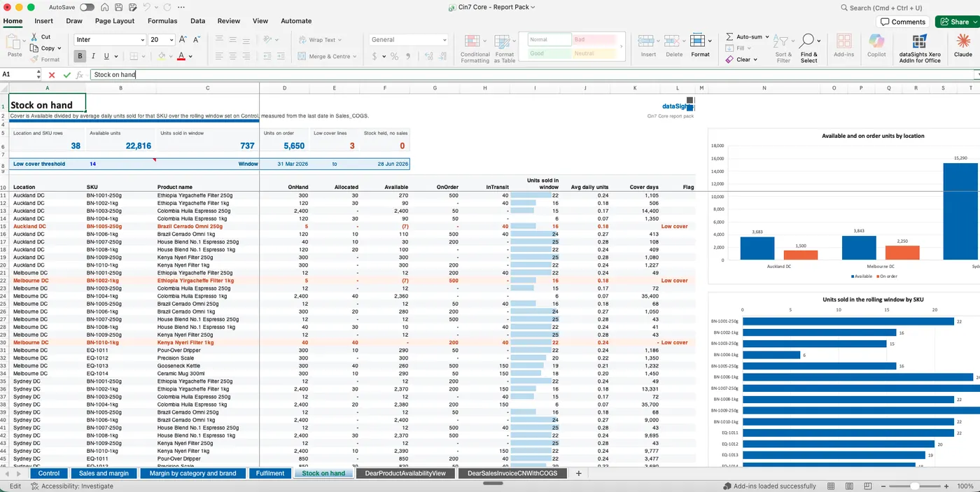Expand the Merge & Centre dropdown arrow
This screenshot has width=980, height=492.
click(355, 56)
